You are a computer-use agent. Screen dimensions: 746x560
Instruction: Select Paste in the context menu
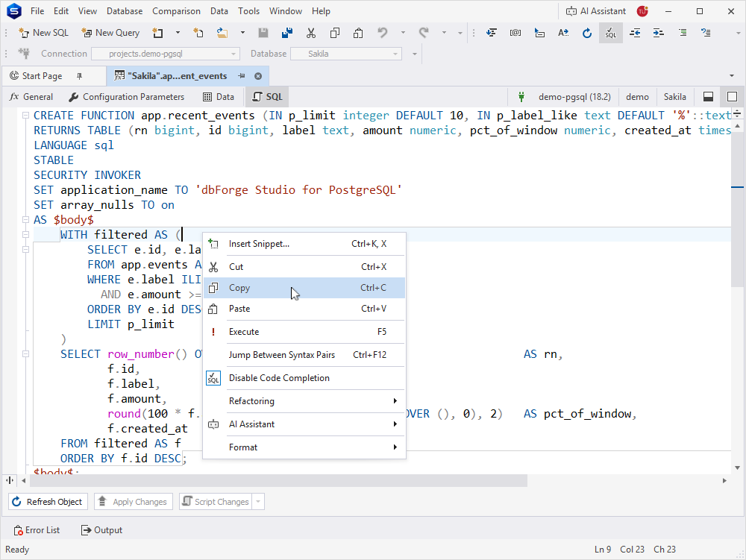(x=304, y=309)
